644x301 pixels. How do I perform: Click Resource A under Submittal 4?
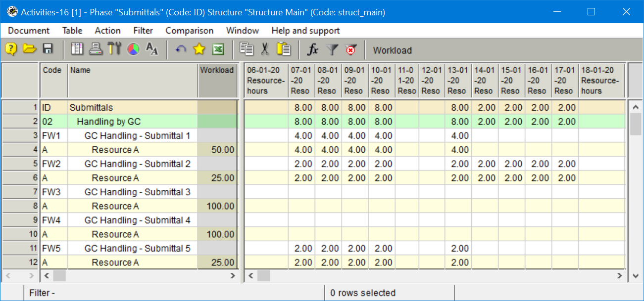(x=133, y=234)
